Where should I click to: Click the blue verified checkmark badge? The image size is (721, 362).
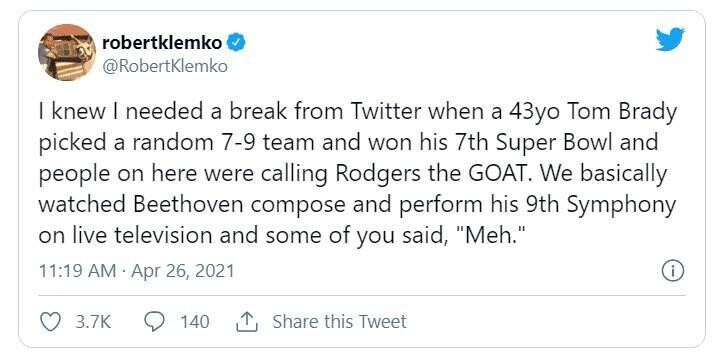[x=237, y=43]
